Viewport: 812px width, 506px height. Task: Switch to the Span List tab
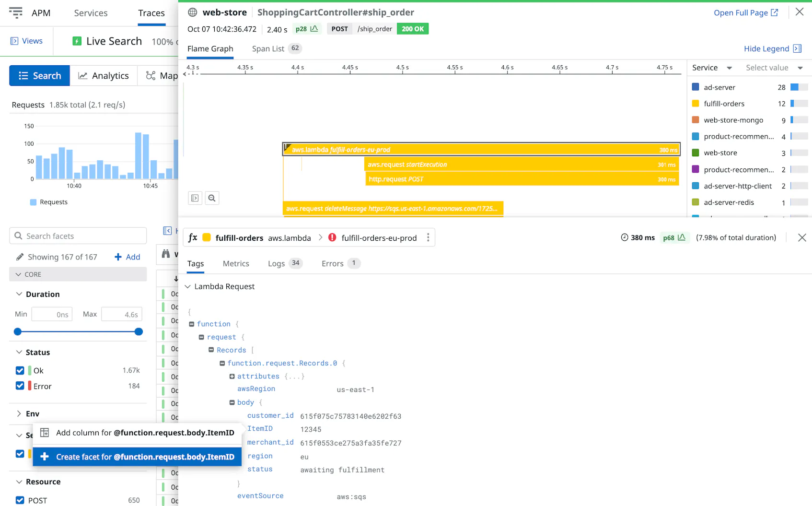[267, 48]
